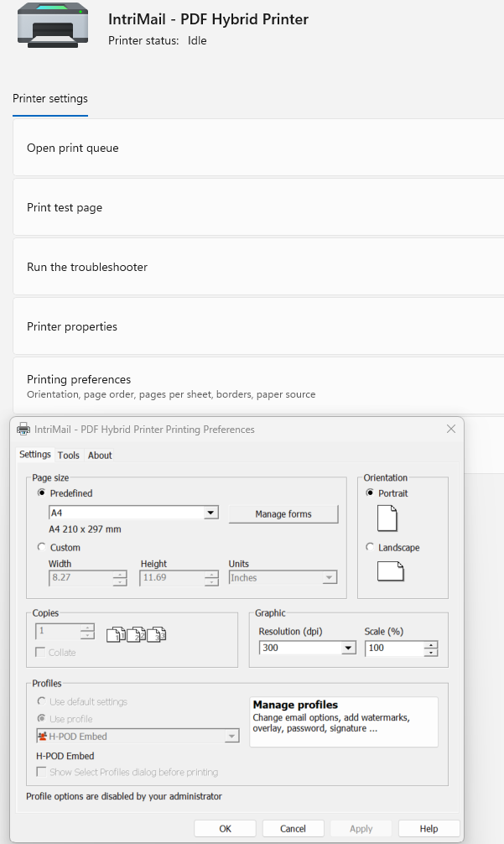Click the OK button
The height and width of the screenshot is (844, 504).
point(225,829)
